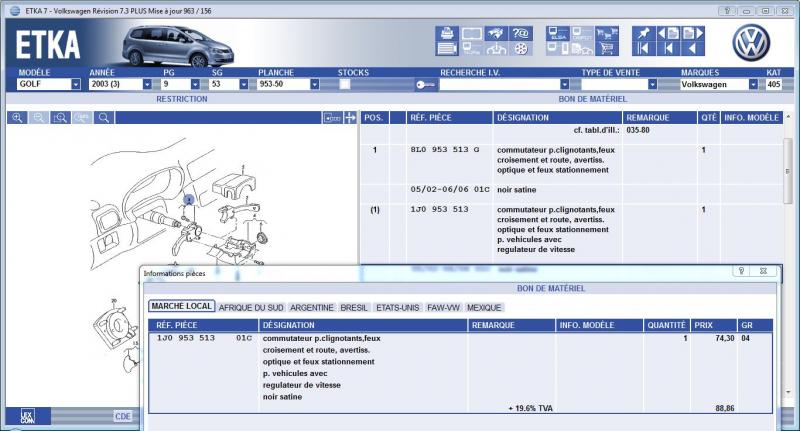Click the pushpin icon
The image size is (800, 431).
[x=643, y=34]
